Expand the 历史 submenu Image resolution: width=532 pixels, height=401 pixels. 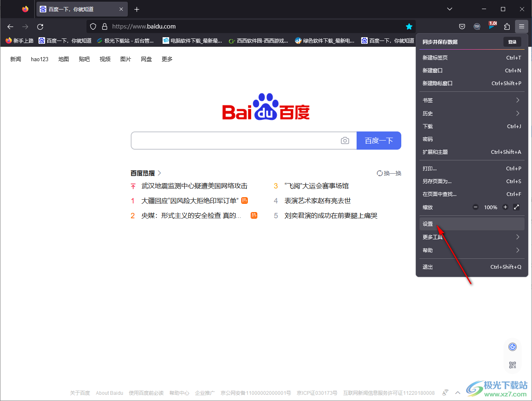tap(472, 114)
